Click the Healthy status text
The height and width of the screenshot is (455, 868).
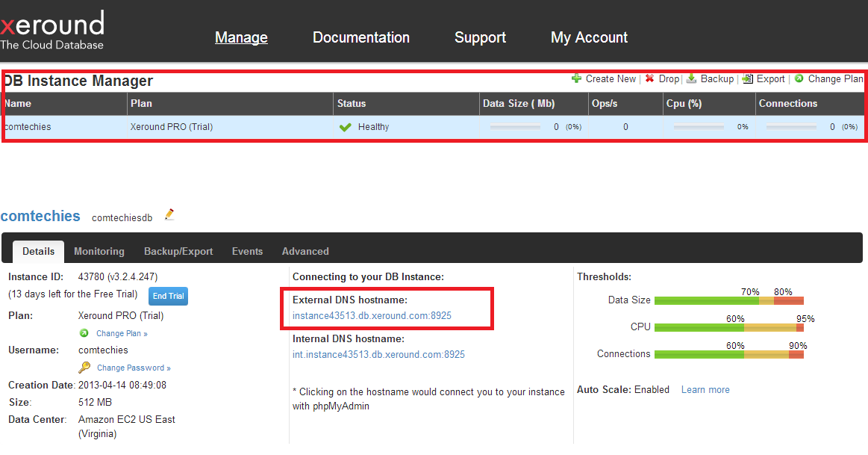pyautogui.click(x=373, y=127)
